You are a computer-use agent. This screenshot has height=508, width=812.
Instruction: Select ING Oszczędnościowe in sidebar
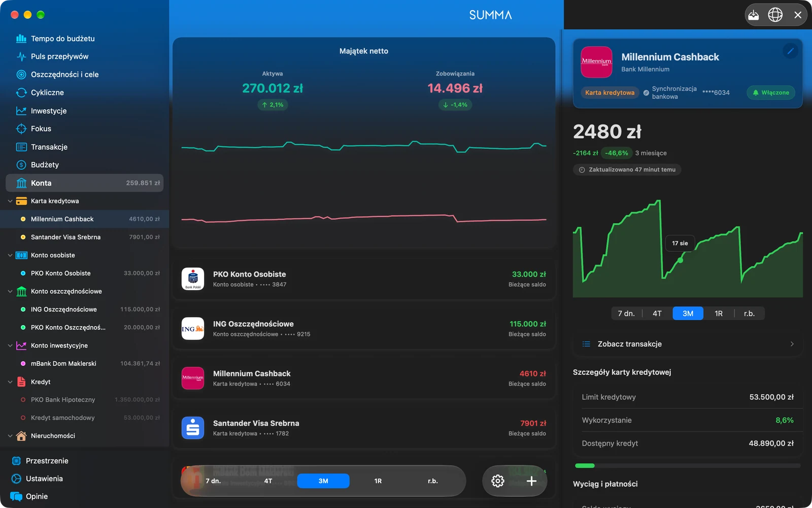(85, 309)
